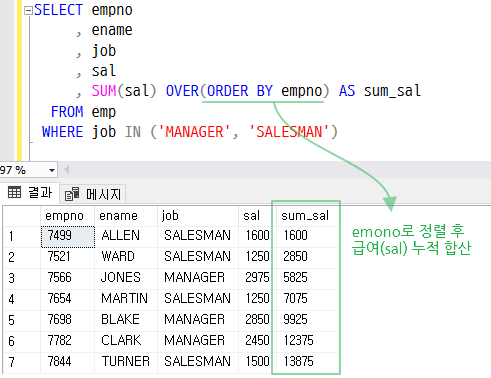This screenshot has width=491, height=378.
Task: Click sal cell 1500
Action: pos(257,362)
